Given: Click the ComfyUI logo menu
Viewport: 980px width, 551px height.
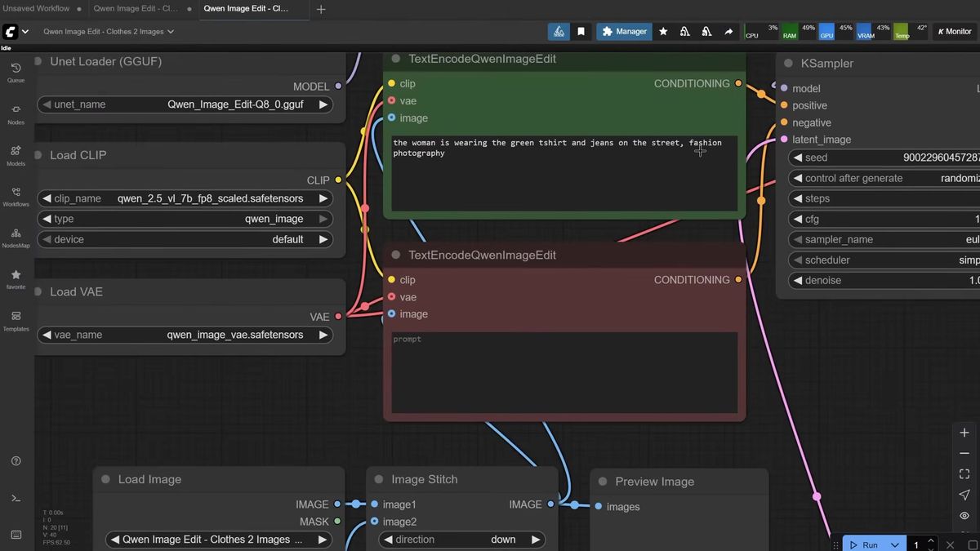Looking at the screenshot, I should coord(16,32).
